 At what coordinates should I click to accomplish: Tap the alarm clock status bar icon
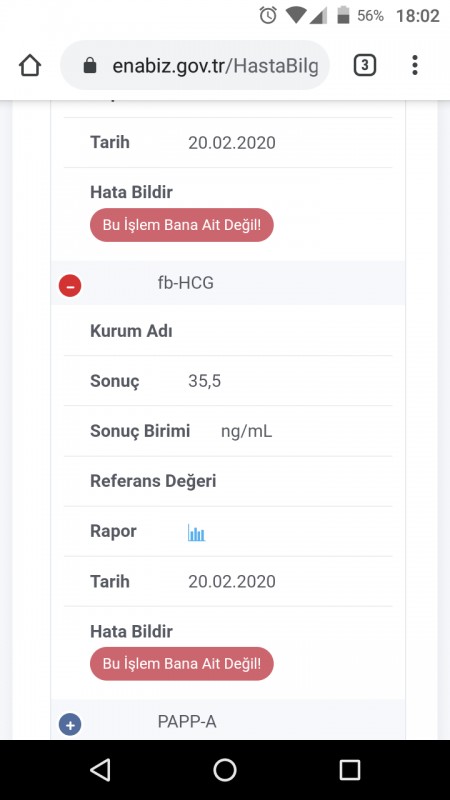point(268,15)
